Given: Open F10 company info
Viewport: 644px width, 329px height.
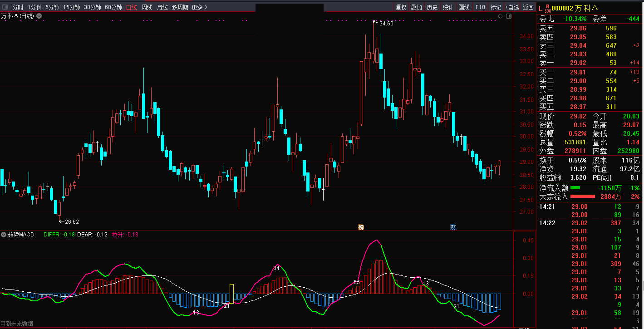Looking at the screenshot, I should pyautogui.click(x=480, y=7).
